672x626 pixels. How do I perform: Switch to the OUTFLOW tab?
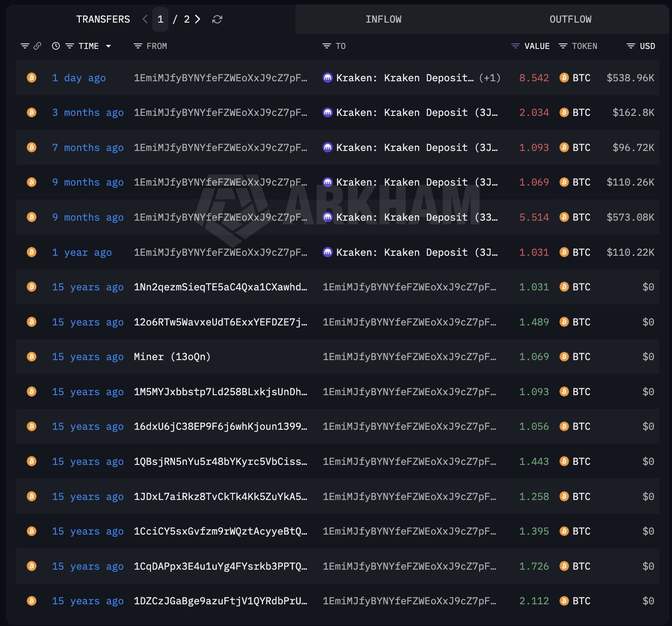pos(570,19)
